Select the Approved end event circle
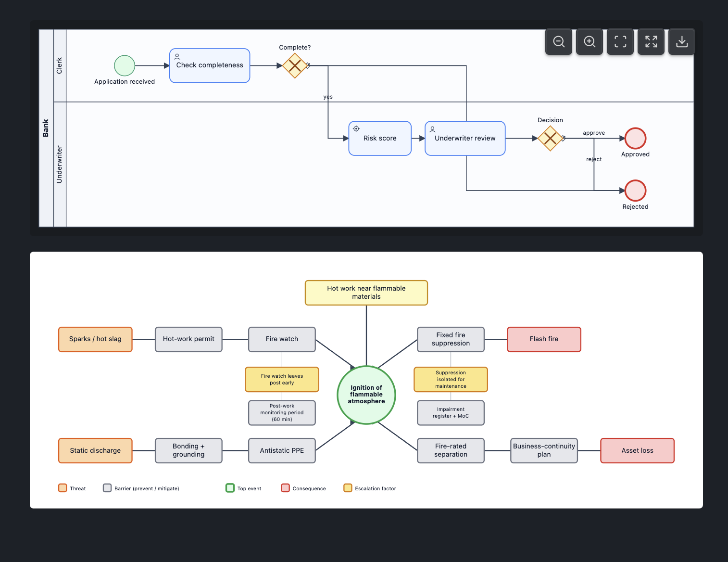This screenshot has width=728, height=562. 635,139
